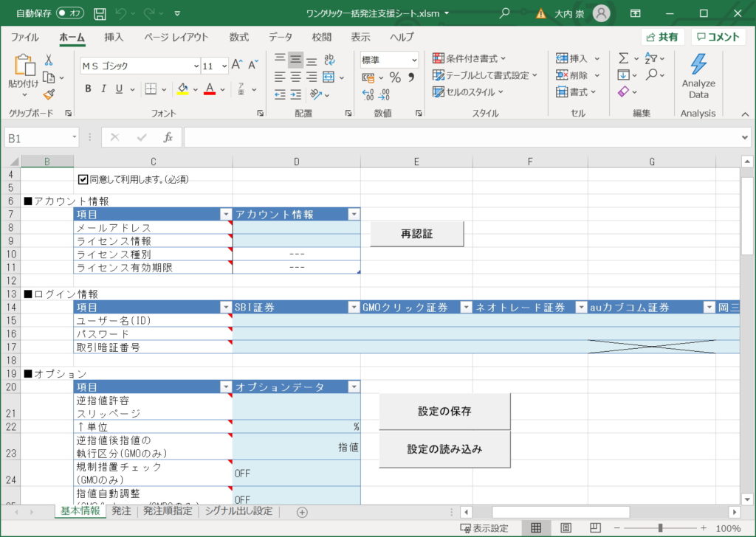
Task: Adjust the zoom slider handle
Action: pos(660,528)
